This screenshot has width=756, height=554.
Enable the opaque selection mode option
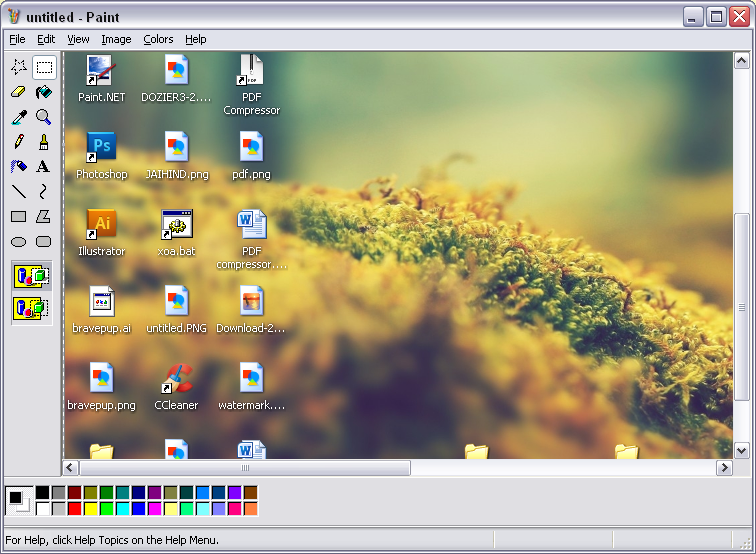pyautogui.click(x=32, y=276)
